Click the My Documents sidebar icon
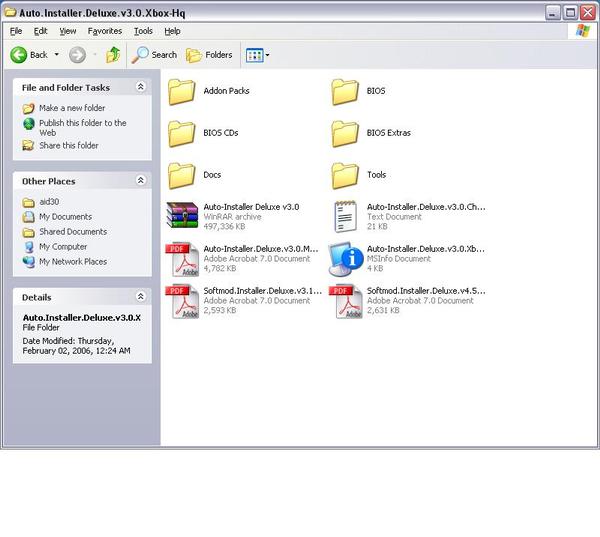600x537 pixels. [x=28, y=217]
